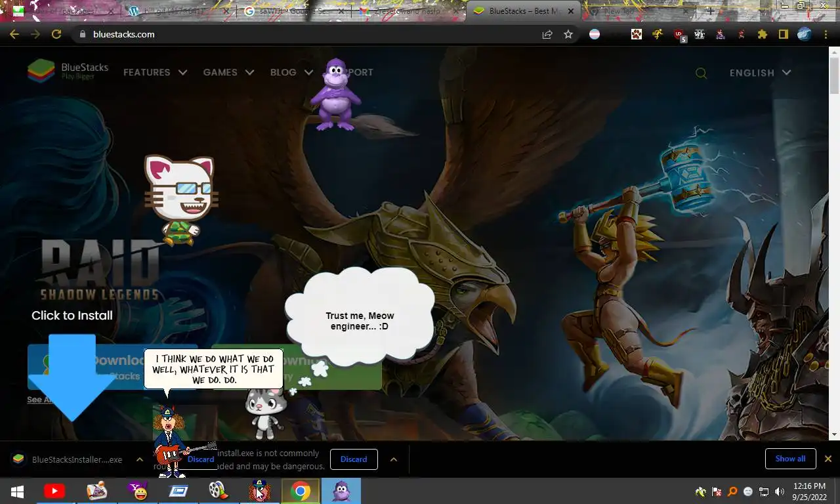Open Google Chrome taskbar icon
This screenshot has width=840, height=504.
[x=301, y=491]
